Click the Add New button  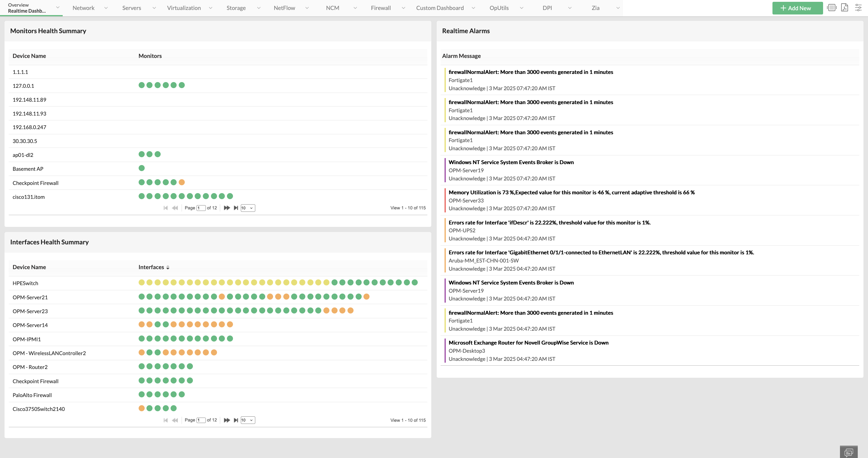coord(797,8)
